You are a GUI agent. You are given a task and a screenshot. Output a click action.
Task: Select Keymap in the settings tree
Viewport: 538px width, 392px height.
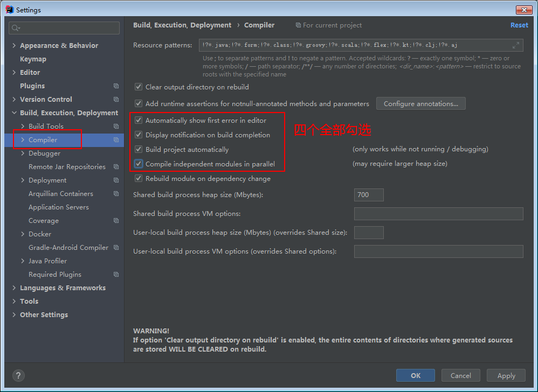pyautogui.click(x=33, y=59)
